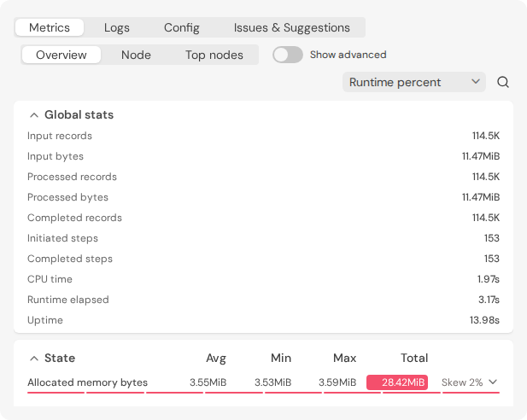Click the 28.42MiB total badge
Image resolution: width=527 pixels, height=420 pixels.
tap(397, 382)
